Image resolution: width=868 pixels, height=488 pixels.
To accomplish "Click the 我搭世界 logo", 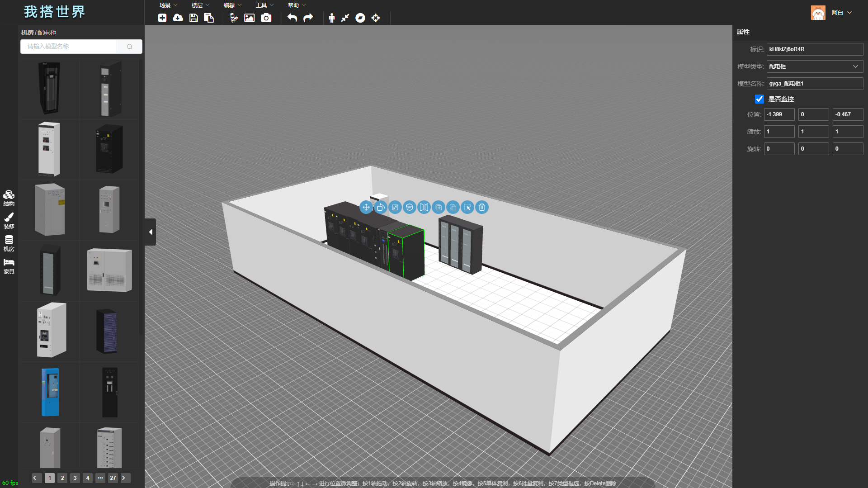I will (55, 12).
